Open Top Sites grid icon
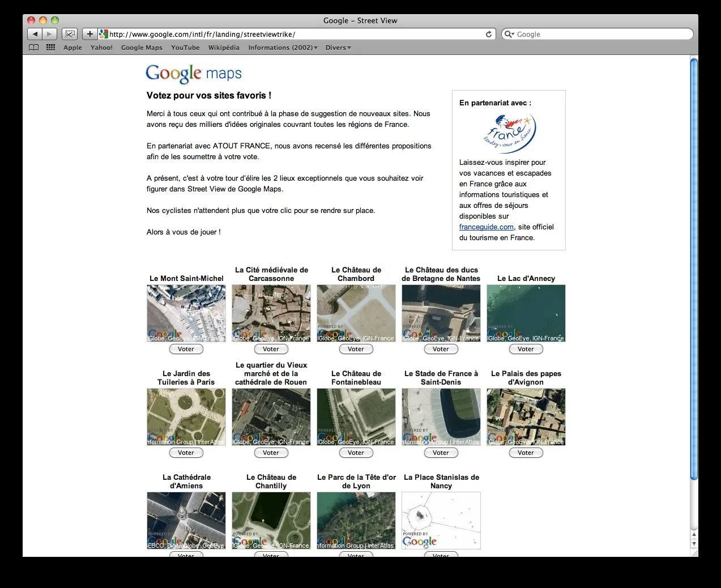Viewport: 721px width, 588px height. (50, 48)
